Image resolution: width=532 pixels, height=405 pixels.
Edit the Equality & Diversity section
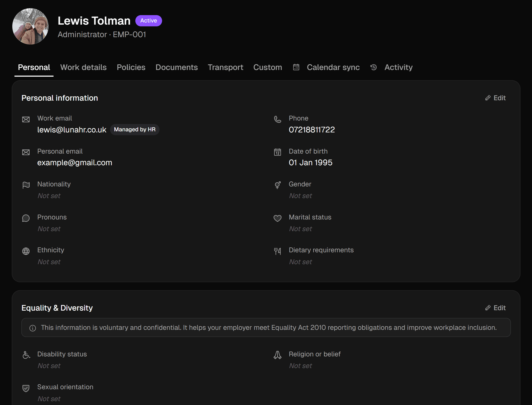pos(495,308)
